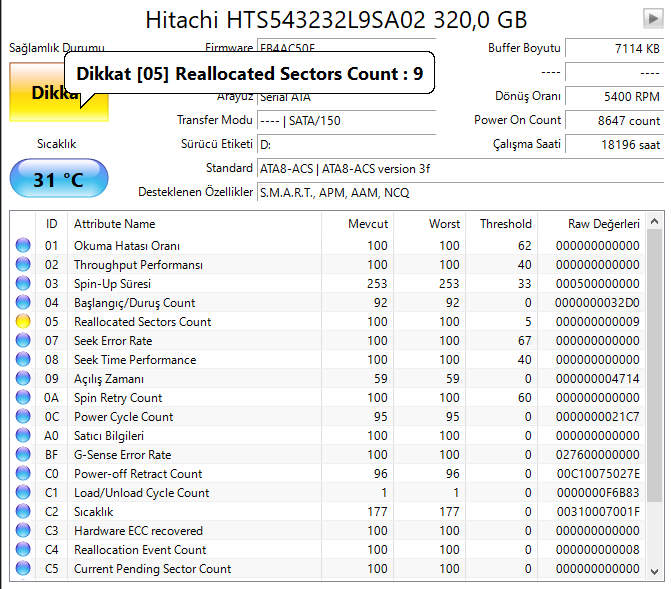Click threshold value 62 for Okuma Hatası Oranı
Screen dimensions: 671x589
point(524,245)
